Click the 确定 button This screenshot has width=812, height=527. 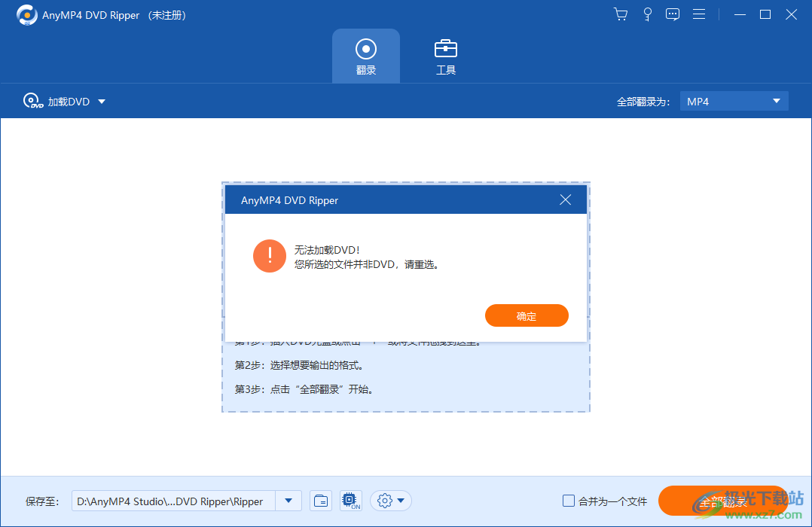click(527, 315)
